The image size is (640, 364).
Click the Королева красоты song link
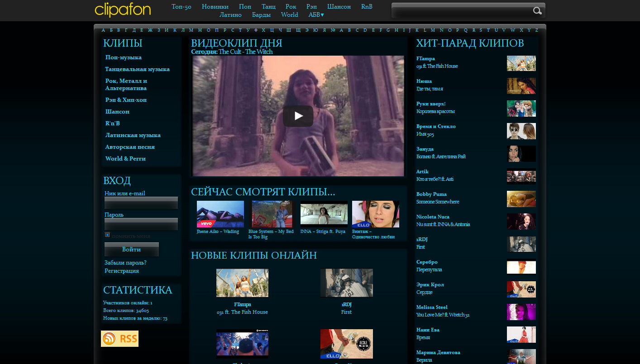click(x=435, y=111)
